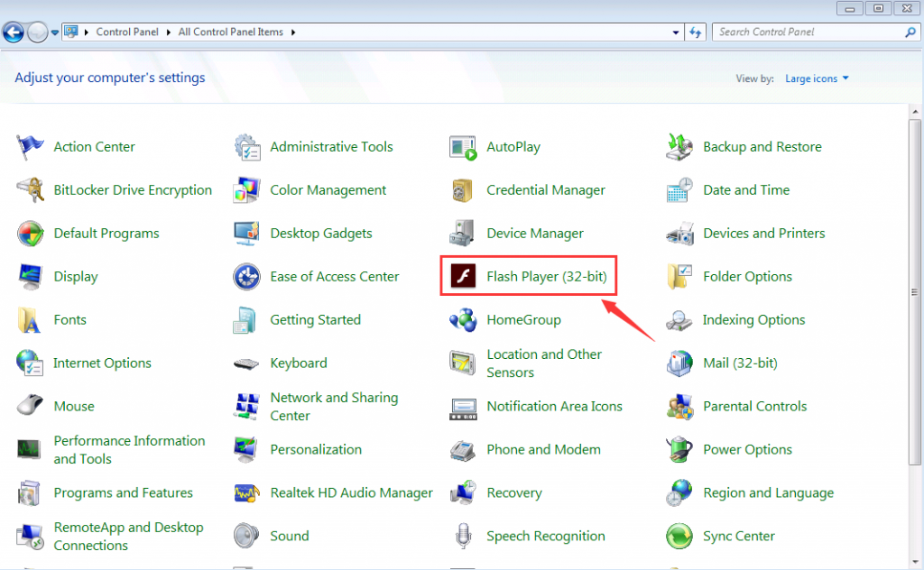This screenshot has width=924, height=570.
Task: Open the Power Options link
Action: click(747, 449)
